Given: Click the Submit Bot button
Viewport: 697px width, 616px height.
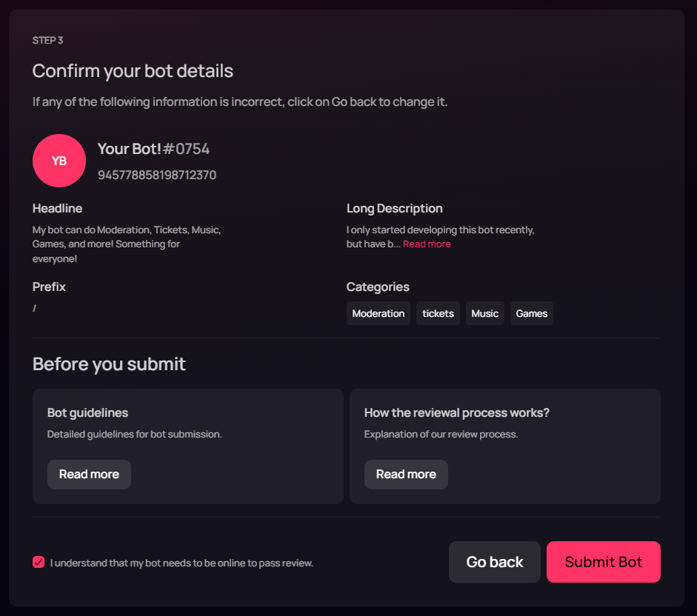Looking at the screenshot, I should tap(603, 562).
